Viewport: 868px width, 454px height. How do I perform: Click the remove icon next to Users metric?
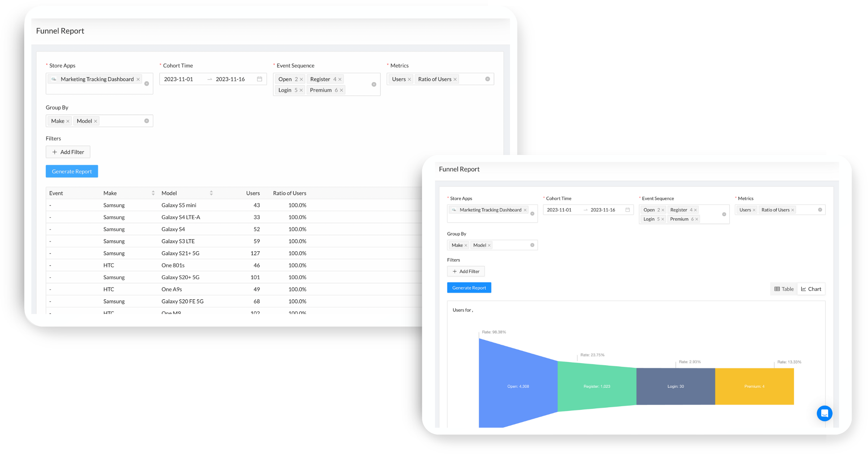tap(410, 79)
